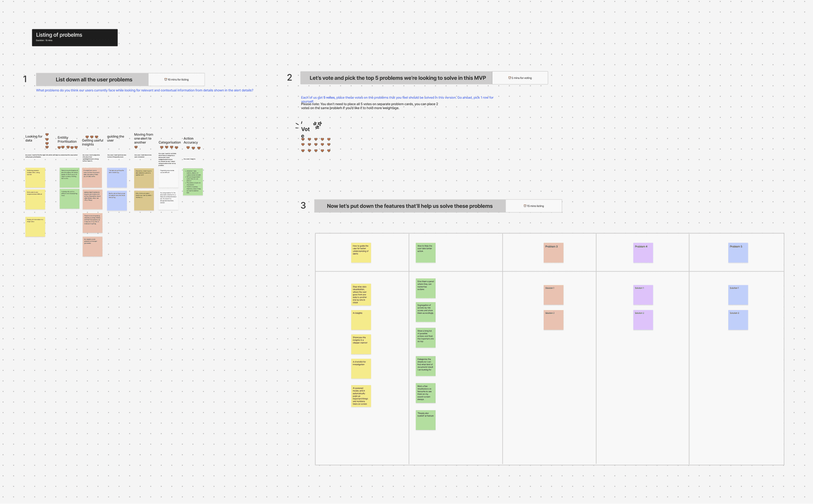
Task: Select the blue "Problem 5" sticky note
Action: coord(738,253)
